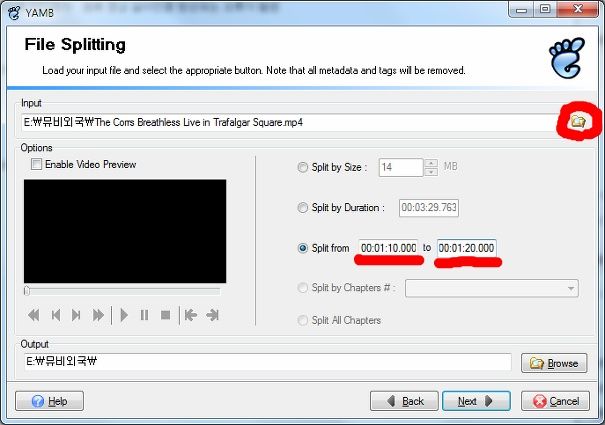Select the Split by Size option
The height and width of the screenshot is (425, 605).
tap(302, 167)
